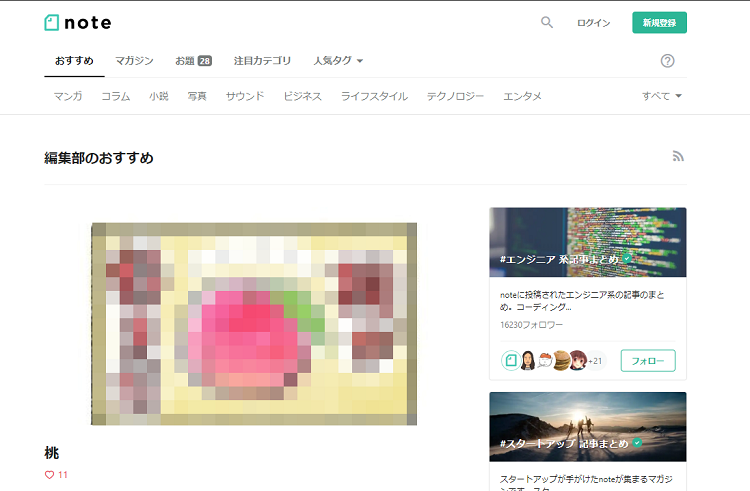The width and height of the screenshot is (750, 491).
Task: Select the テクノロジー category
Action: click(x=455, y=96)
